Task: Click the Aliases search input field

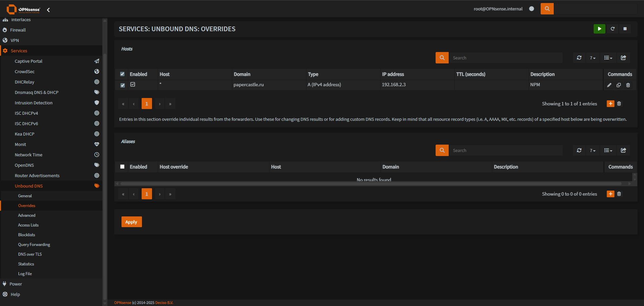Action: pyautogui.click(x=506, y=150)
